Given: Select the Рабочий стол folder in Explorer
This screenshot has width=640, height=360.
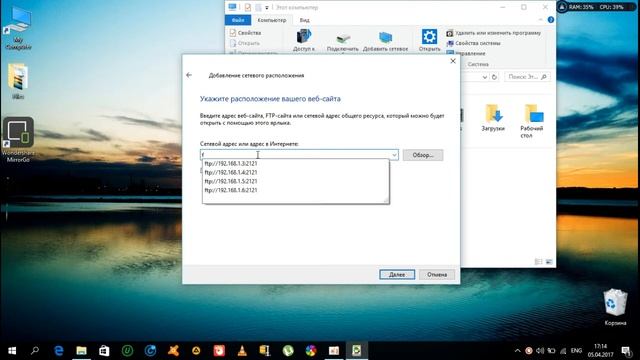Looking at the screenshot, I should (532, 121).
